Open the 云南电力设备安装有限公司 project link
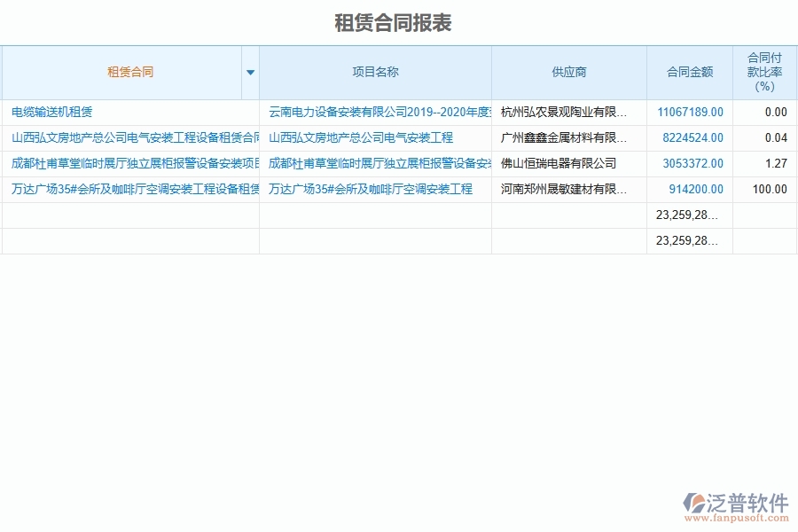 [x=379, y=113]
